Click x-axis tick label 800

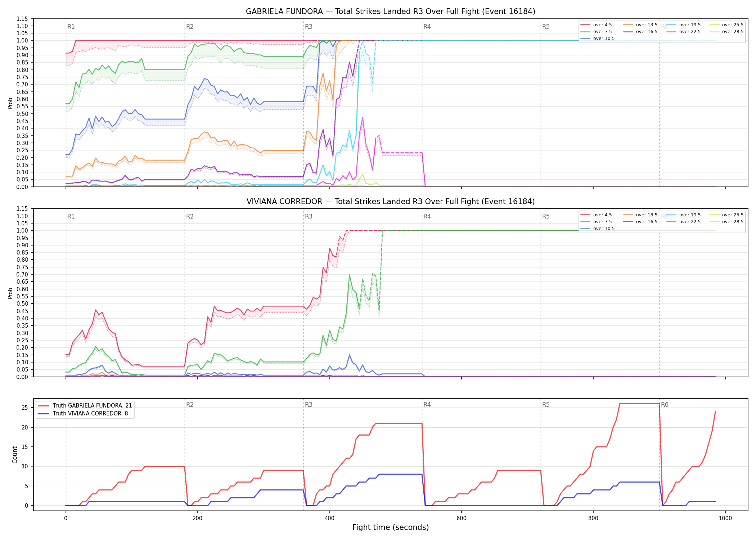pos(593,518)
